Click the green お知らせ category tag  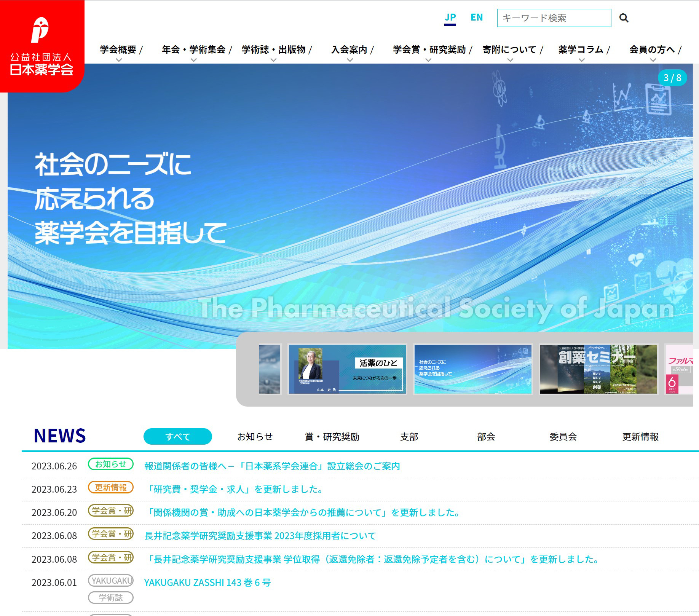[x=111, y=464]
